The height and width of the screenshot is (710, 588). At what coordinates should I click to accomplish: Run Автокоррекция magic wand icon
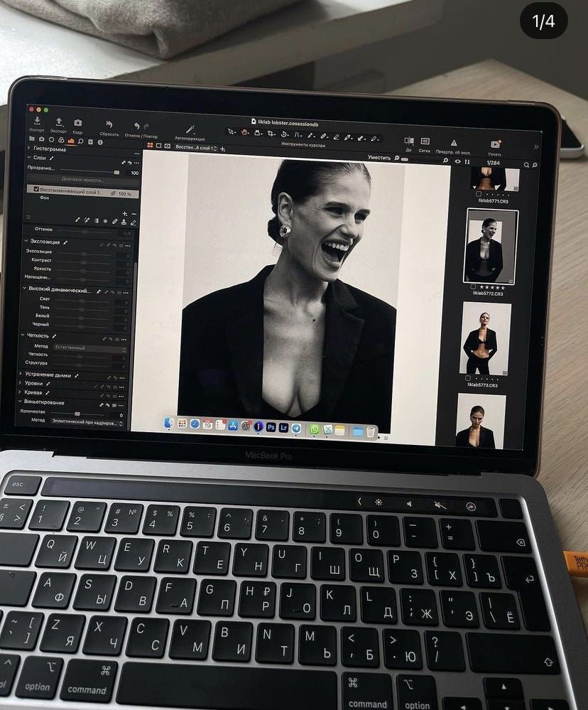click(x=190, y=129)
